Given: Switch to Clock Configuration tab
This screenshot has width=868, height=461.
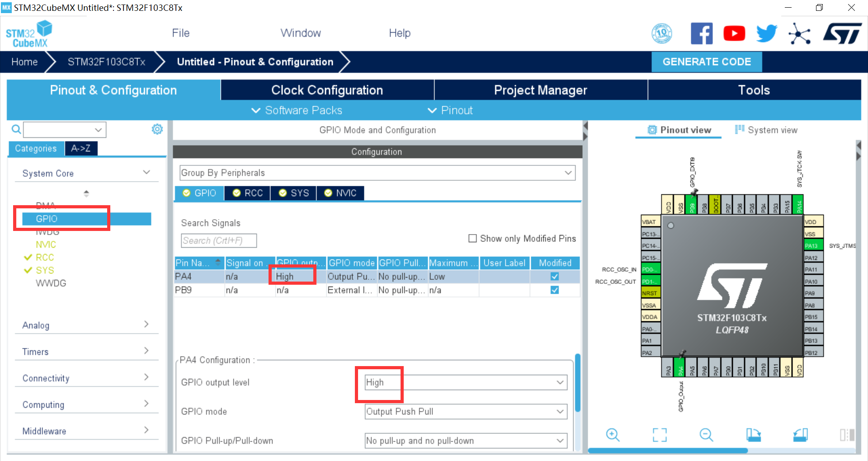Looking at the screenshot, I should pyautogui.click(x=327, y=90).
